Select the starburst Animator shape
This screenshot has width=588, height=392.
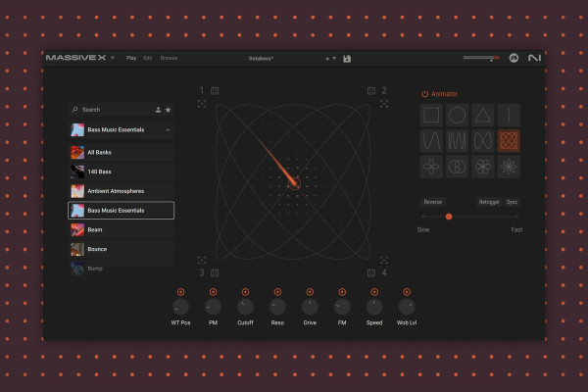(x=509, y=167)
